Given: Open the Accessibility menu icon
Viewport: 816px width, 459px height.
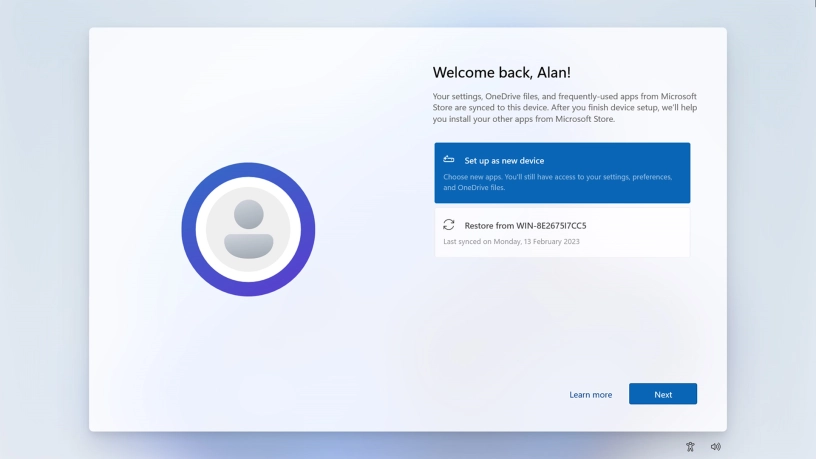Looking at the screenshot, I should click(690, 447).
